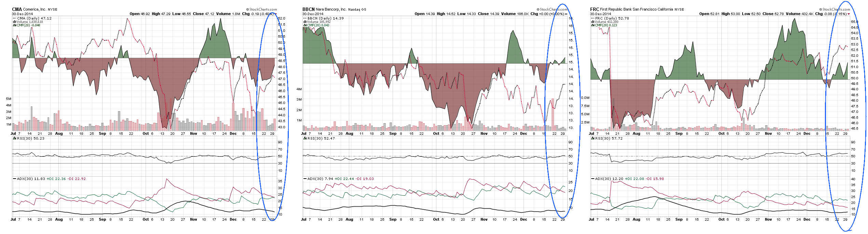Click the CMA 'Volume 1.8M' header value
The width and height of the screenshot is (868, 234).
point(228,14)
